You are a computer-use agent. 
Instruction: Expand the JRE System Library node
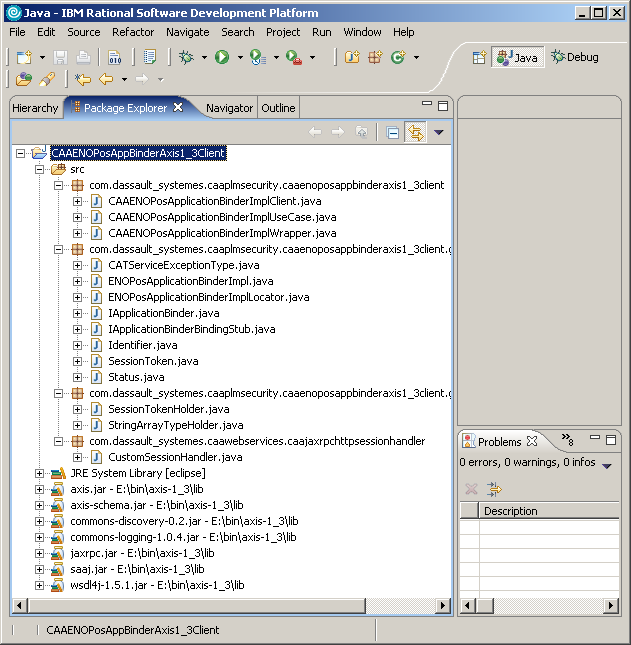[39, 473]
